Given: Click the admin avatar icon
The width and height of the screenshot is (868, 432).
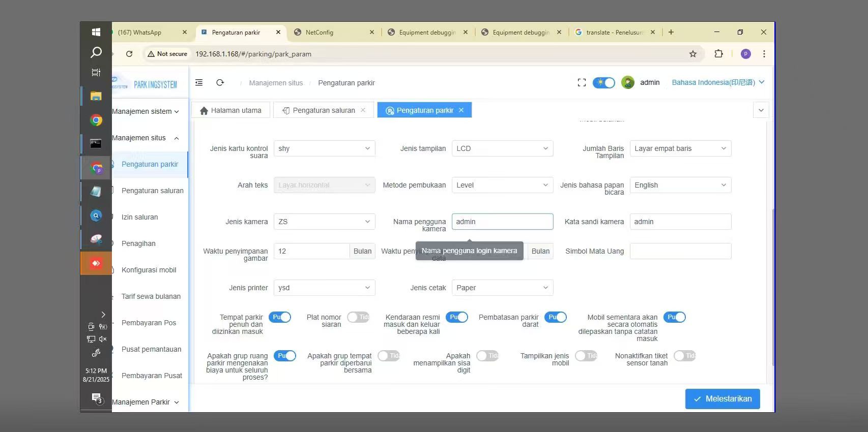Looking at the screenshot, I should click(628, 82).
